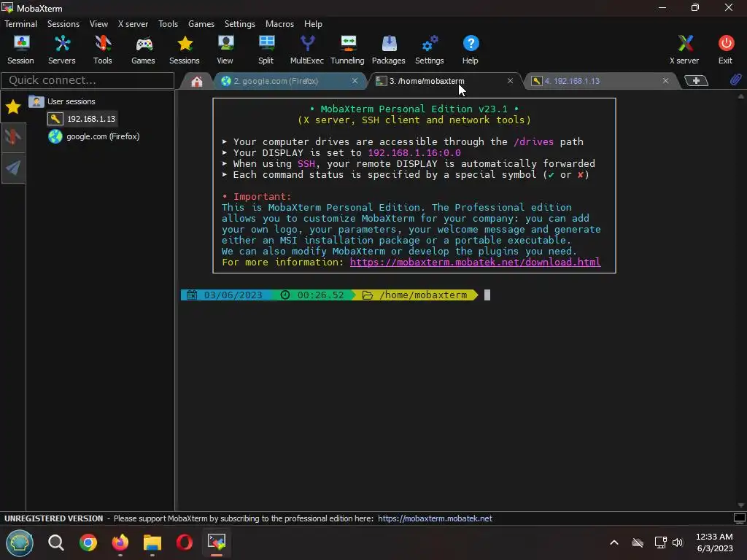747x560 pixels.
Task: Open the Servers toolbar icon
Action: [x=62, y=50]
